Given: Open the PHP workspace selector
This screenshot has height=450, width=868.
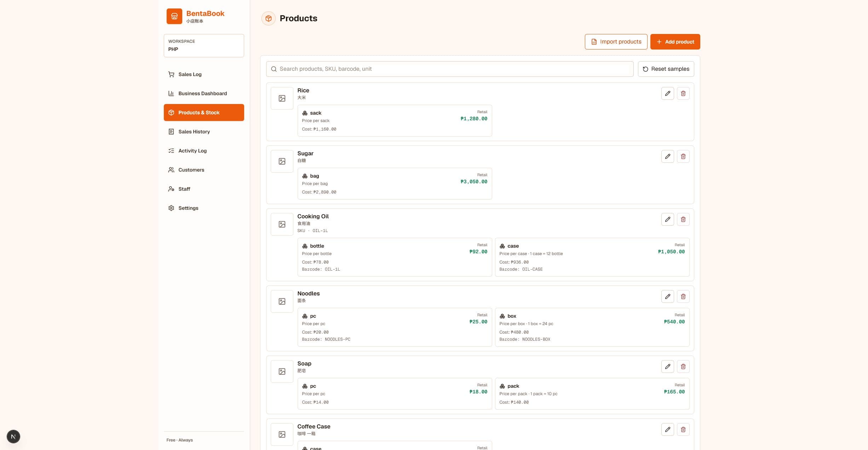Looking at the screenshot, I should pos(204,46).
